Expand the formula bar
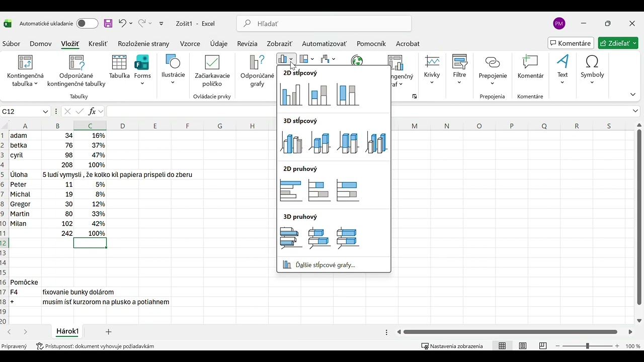644x362 pixels. point(635,111)
